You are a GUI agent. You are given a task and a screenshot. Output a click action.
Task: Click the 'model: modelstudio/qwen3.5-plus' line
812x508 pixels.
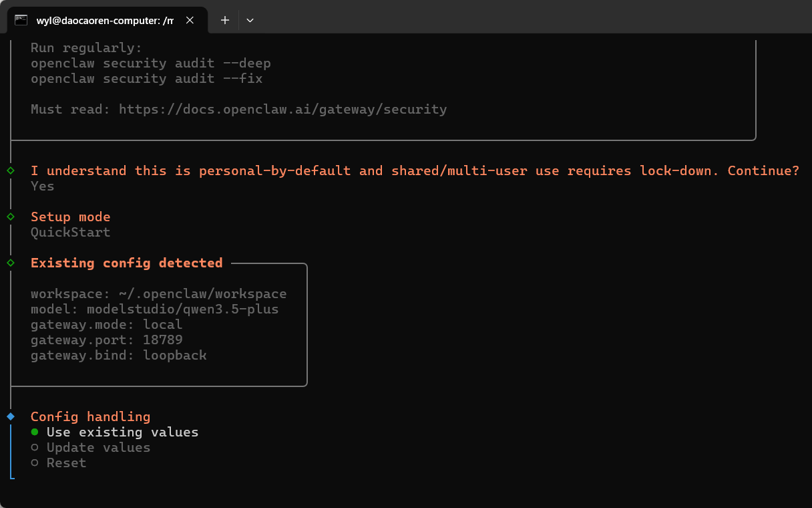pyautogui.click(x=155, y=309)
